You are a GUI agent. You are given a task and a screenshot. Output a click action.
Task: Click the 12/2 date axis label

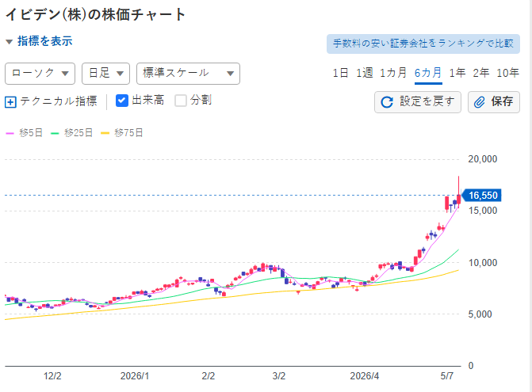52,376
